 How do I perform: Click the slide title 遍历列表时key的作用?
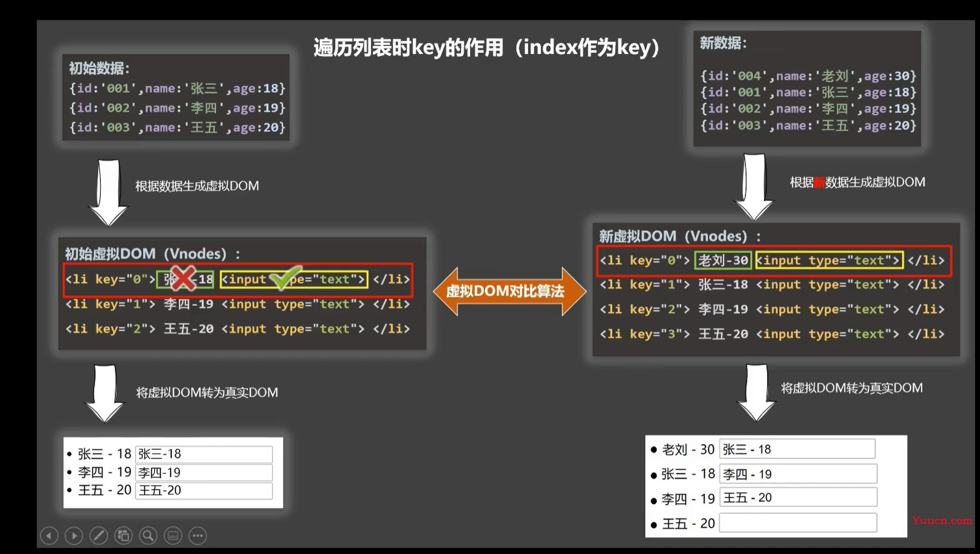486,47
